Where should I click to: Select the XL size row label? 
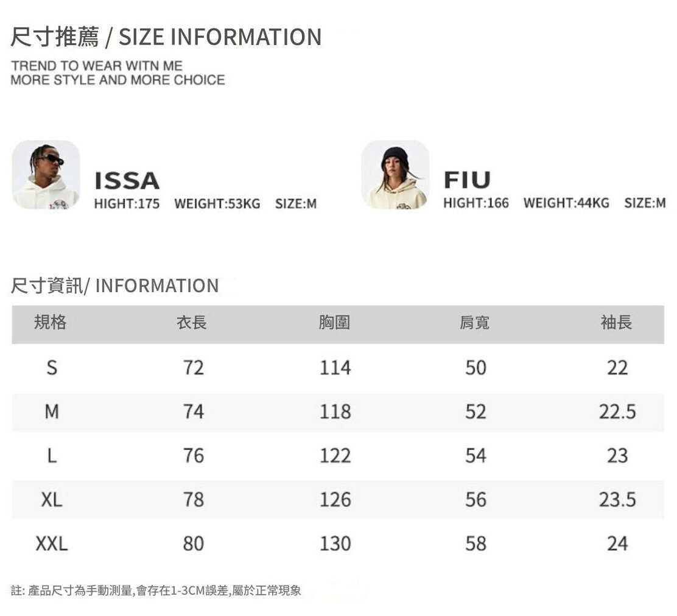[52, 500]
